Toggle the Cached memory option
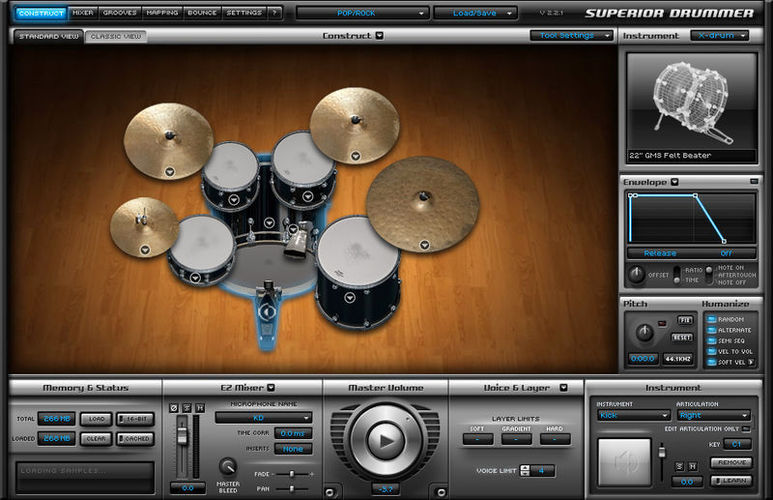 click(135, 438)
